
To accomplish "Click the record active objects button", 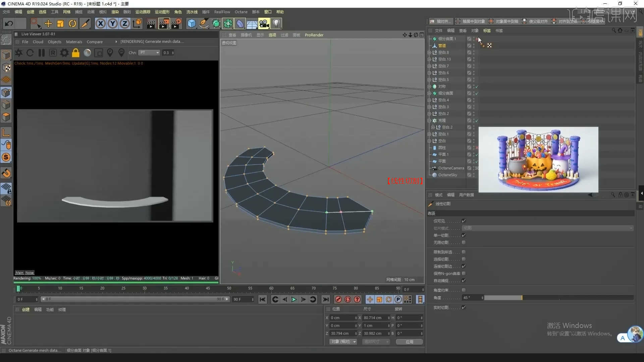I will point(338,299).
